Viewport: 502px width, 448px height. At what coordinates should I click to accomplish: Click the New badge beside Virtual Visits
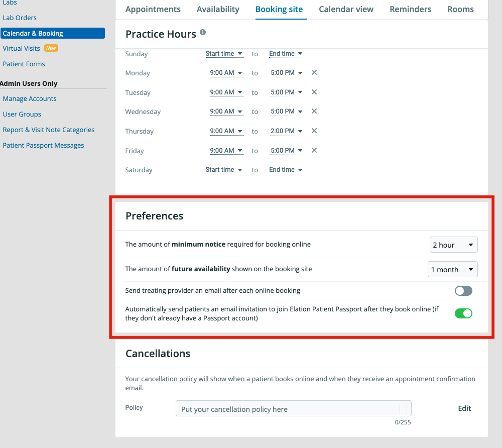pos(50,48)
